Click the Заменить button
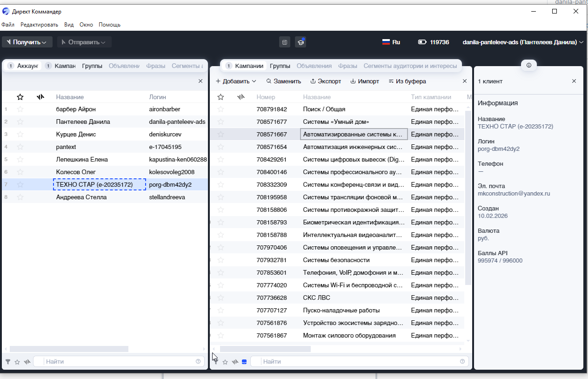This screenshot has height=379, width=588. 284,81
